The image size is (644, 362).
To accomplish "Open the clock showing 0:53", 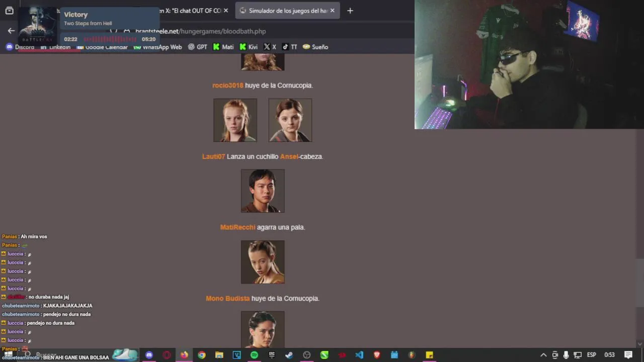I will tap(609, 355).
